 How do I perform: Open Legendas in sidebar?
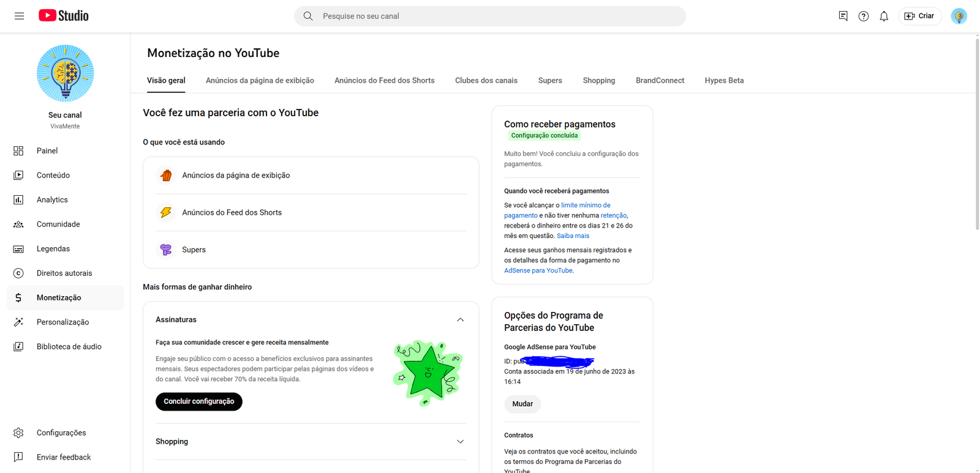coord(65,248)
